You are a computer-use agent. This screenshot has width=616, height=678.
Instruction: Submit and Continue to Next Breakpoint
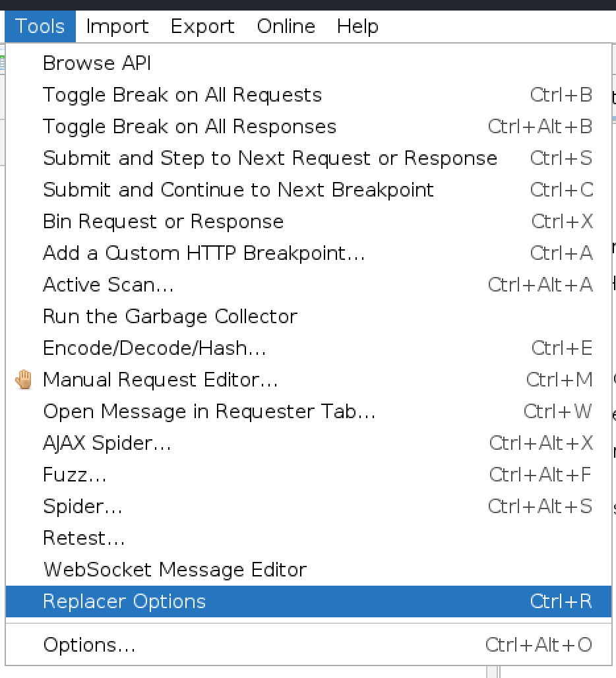pos(238,189)
